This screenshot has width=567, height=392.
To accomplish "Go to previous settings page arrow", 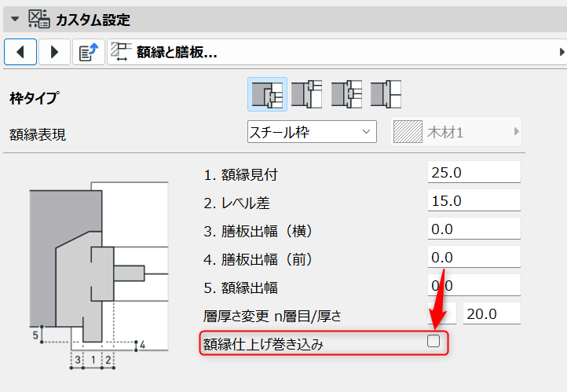I will point(20,52).
